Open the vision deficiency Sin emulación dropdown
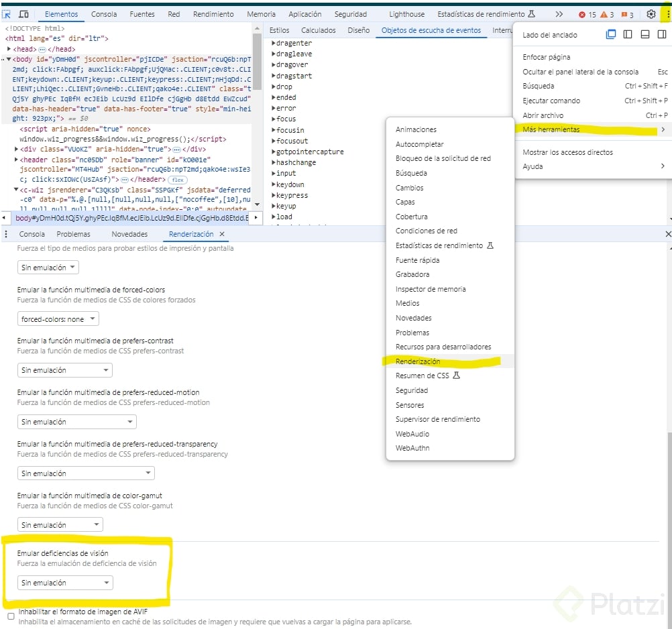This screenshot has width=672, height=629. pyautogui.click(x=64, y=583)
